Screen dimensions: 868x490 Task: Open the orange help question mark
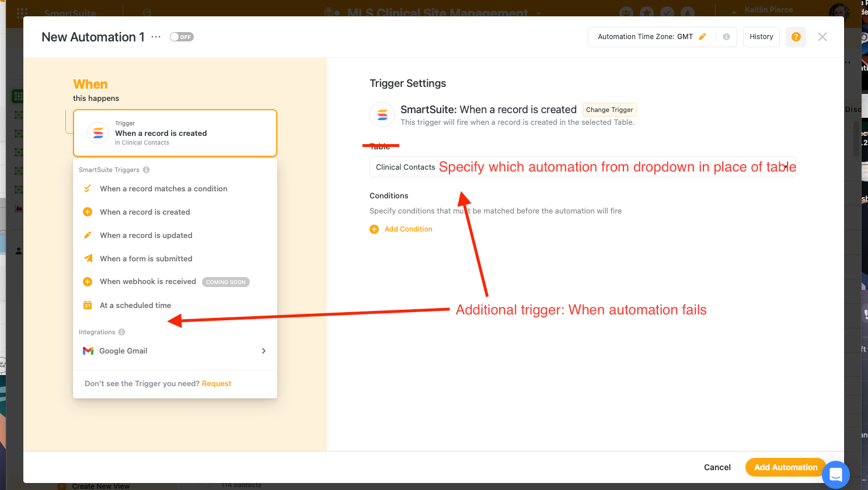796,37
